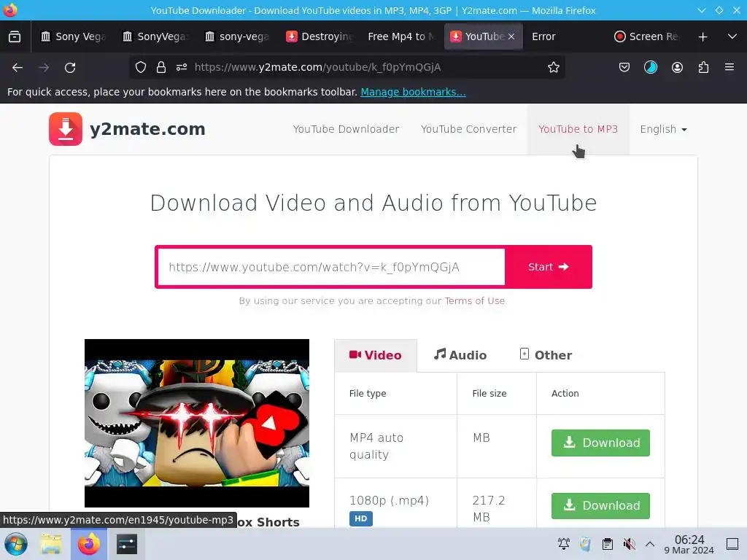Image resolution: width=747 pixels, height=560 pixels.
Task: Select the Other format tab
Action: click(546, 355)
